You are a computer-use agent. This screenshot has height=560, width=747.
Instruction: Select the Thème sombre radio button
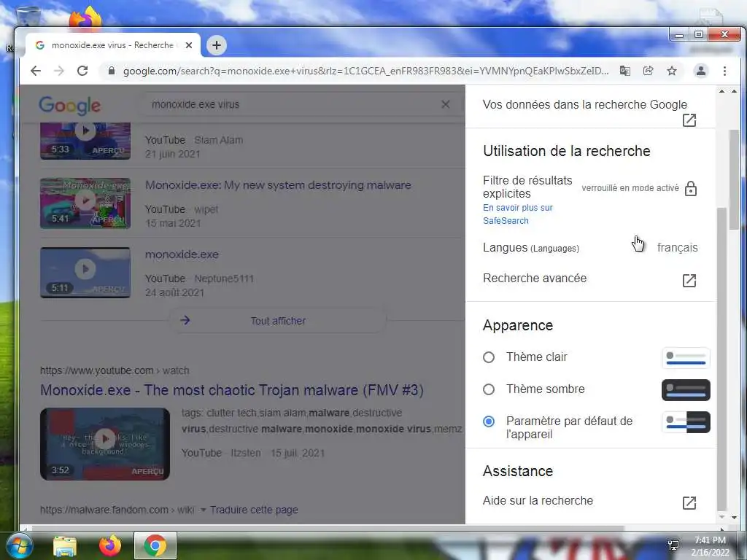[x=488, y=389]
